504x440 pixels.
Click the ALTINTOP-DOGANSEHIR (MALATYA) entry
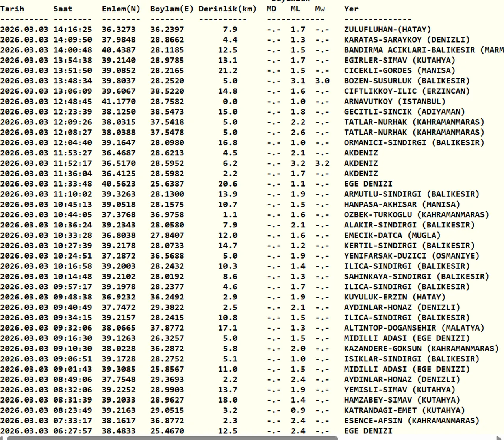(414, 328)
